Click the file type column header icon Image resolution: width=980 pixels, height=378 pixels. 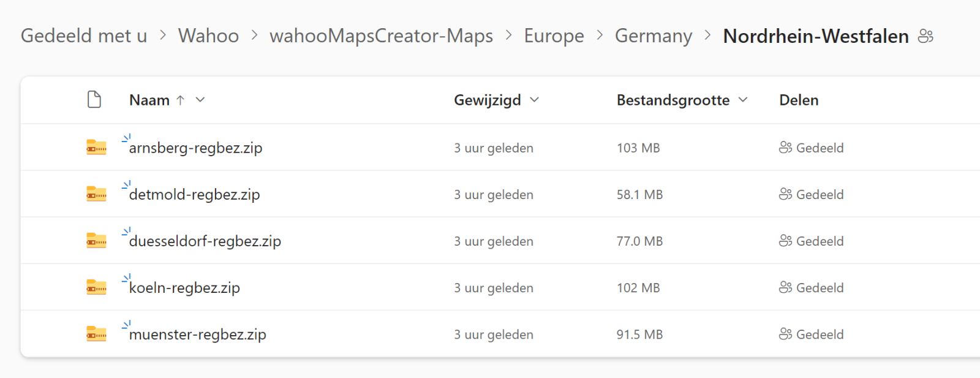[x=94, y=99]
